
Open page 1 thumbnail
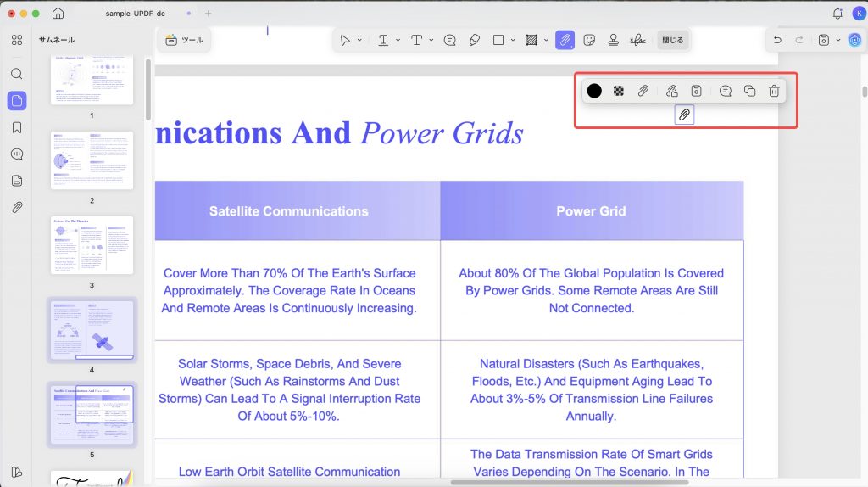(92, 81)
